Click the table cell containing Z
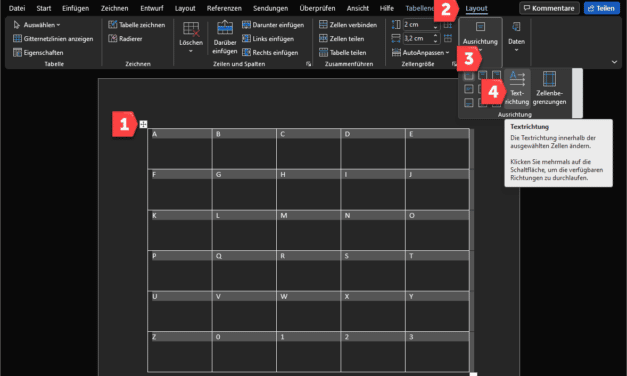The height and width of the screenshot is (376, 627). click(180, 352)
